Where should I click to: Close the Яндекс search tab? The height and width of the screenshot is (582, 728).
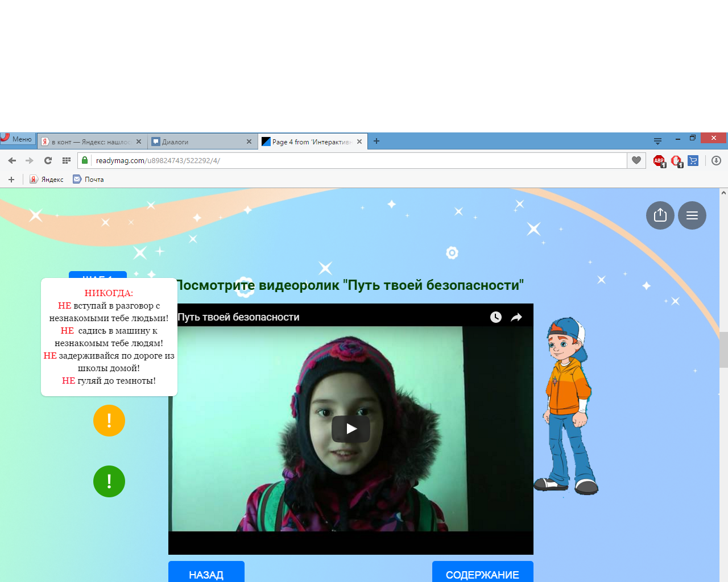tap(139, 142)
